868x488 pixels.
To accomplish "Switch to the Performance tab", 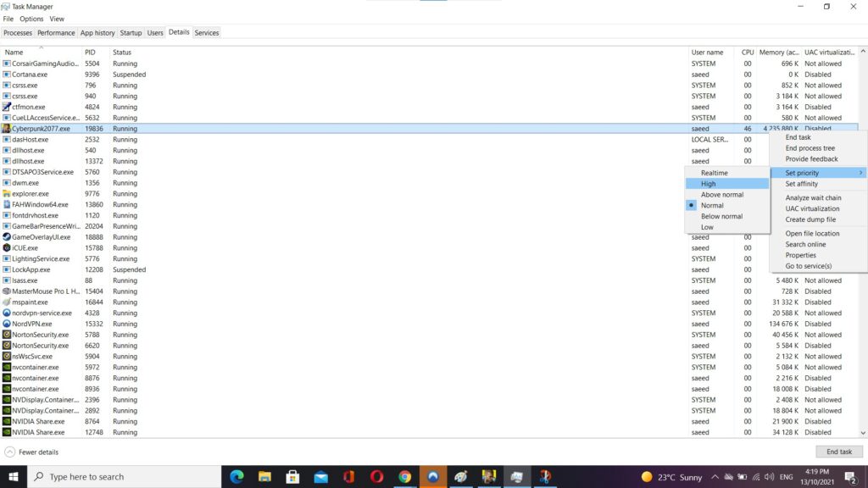I will [x=55, y=33].
